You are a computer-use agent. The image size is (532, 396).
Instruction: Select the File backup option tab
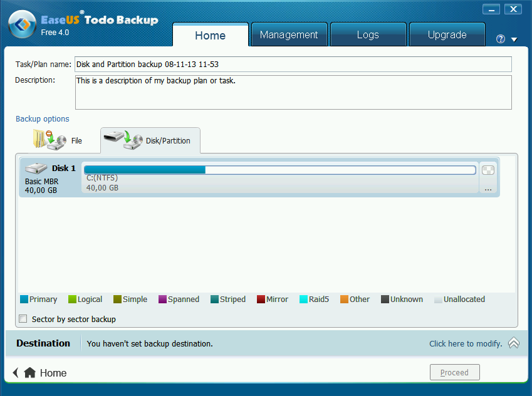pos(58,140)
